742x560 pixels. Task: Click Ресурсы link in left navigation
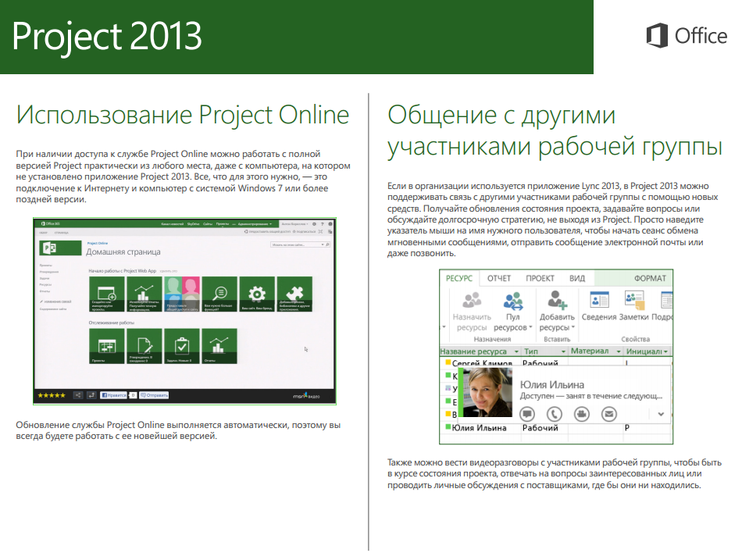[x=45, y=284]
